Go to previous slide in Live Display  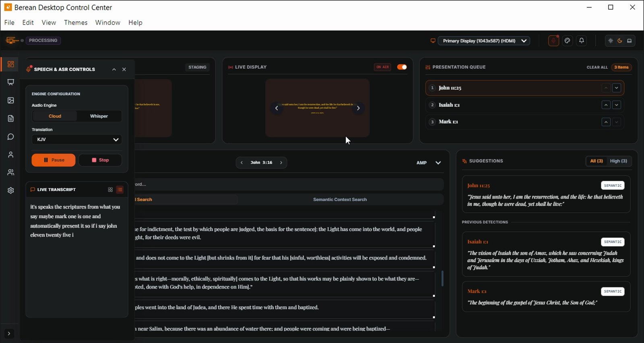[x=277, y=108]
